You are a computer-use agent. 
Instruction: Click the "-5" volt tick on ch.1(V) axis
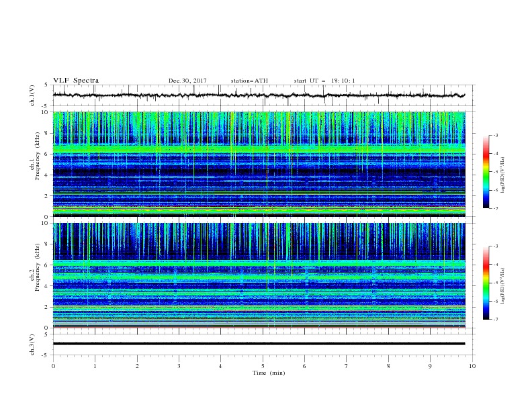coord(46,106)
